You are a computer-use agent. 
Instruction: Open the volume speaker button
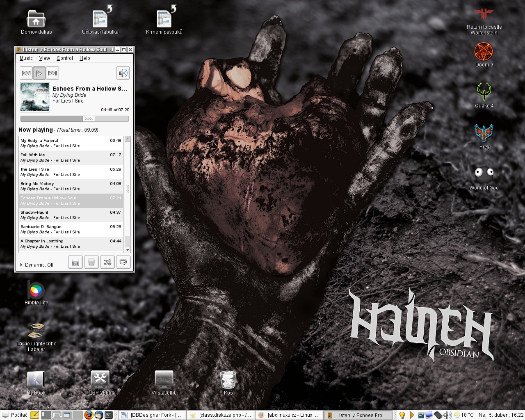[x=123, y=73]
